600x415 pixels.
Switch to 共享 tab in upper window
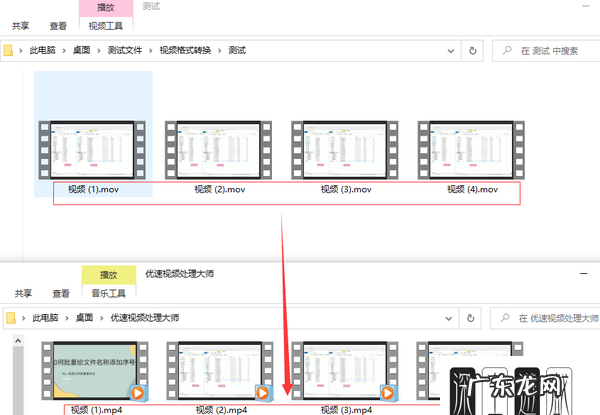[x=21, y=26]
